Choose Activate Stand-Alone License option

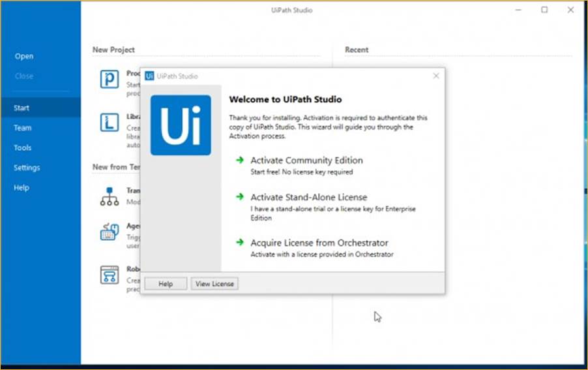308,197
